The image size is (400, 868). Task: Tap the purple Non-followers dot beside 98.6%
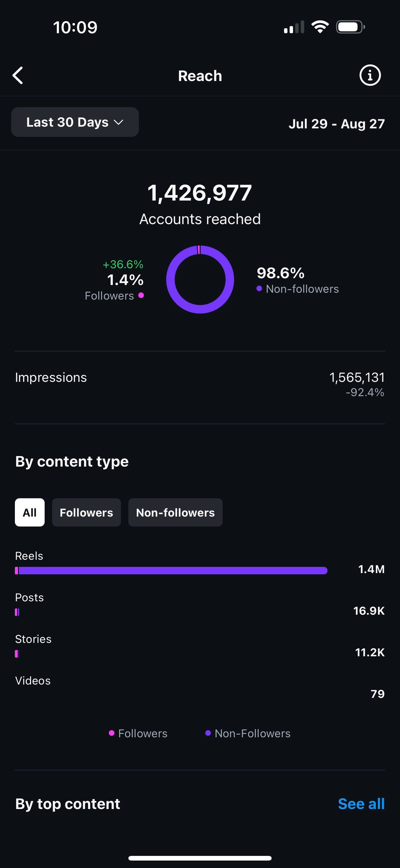click(259, 288)
